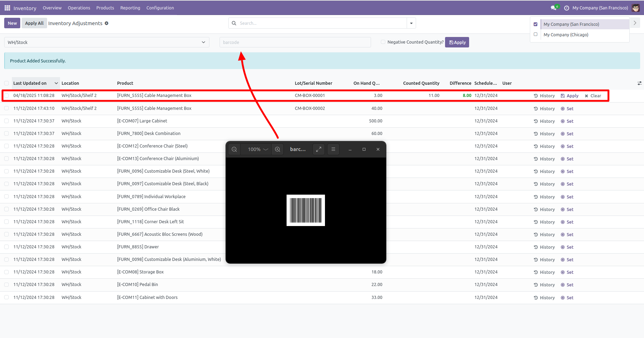Click the Apply All button
The height and width of the screenshot is (338, 644).
coord(34,23)
